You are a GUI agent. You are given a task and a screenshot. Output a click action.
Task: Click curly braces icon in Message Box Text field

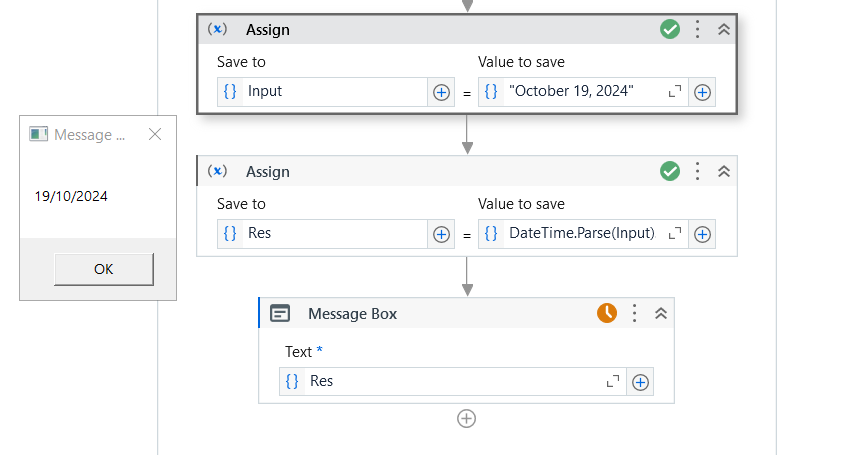coord(292,381)
